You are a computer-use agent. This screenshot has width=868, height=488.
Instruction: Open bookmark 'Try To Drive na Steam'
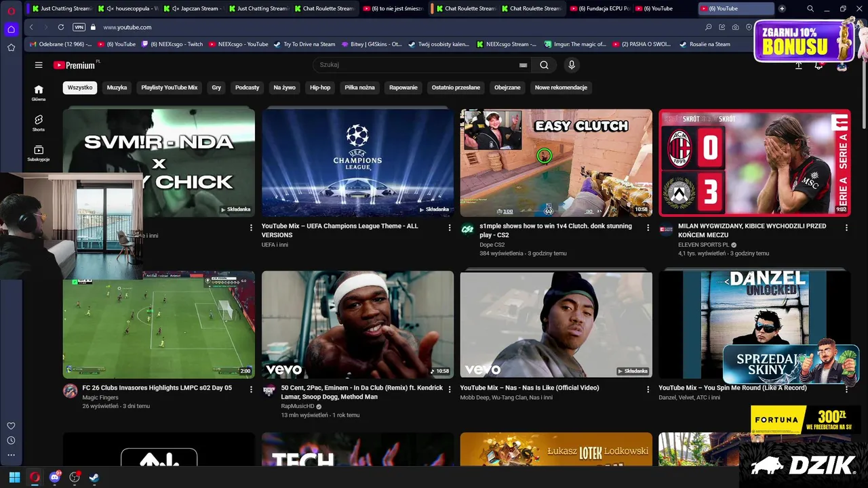click(x=304, y=44)
